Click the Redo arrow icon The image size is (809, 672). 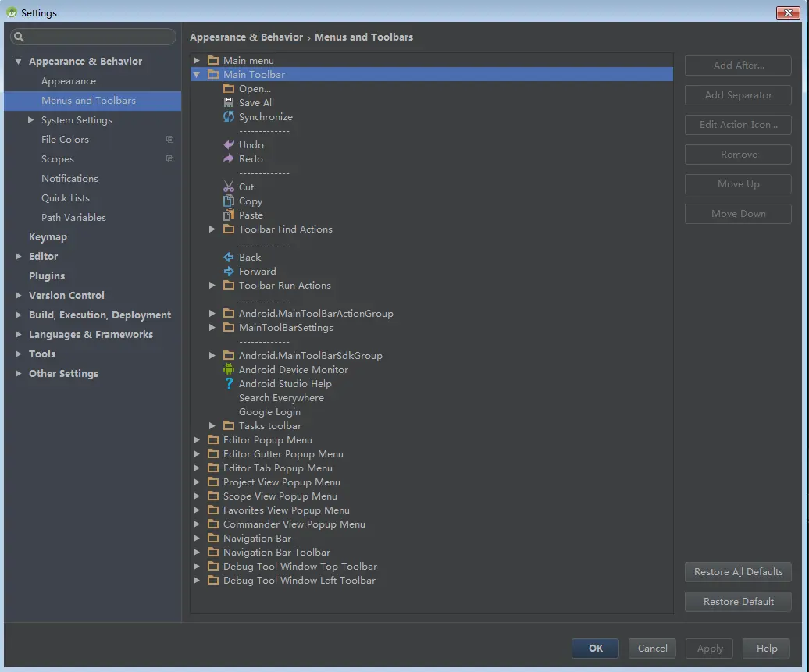click(x=229, y=159)
